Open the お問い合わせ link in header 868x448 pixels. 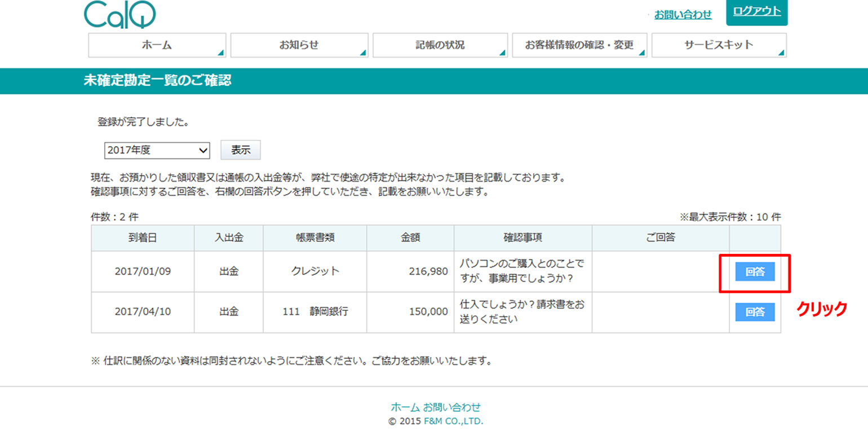(683, 15)
